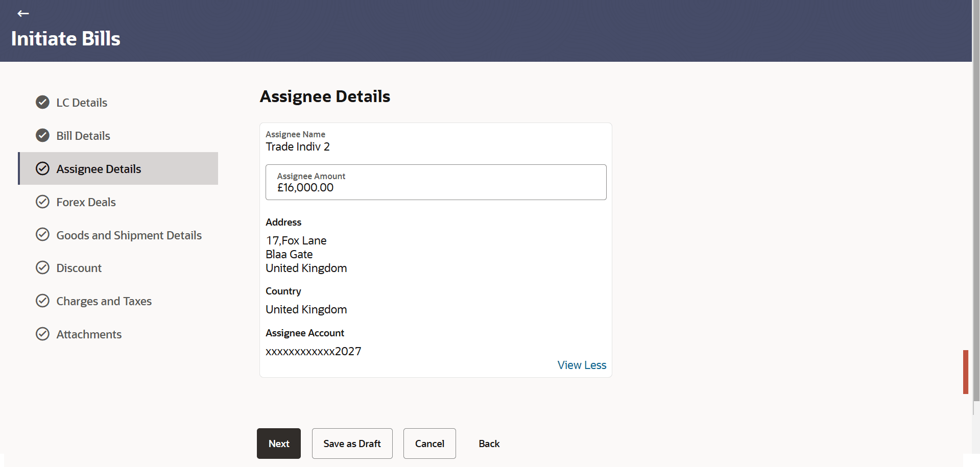Go to Goods and Shipment Details
This screenshot has width=980, height=467.
(129, 235)
